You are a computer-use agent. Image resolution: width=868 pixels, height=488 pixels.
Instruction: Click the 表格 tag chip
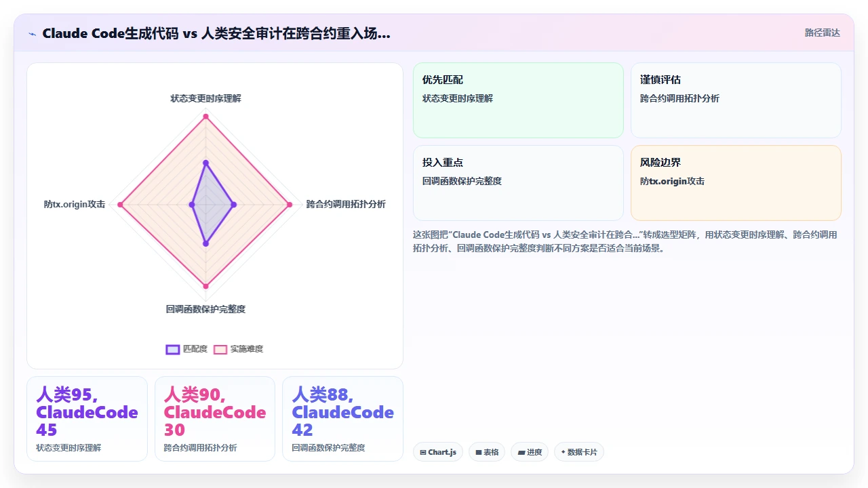tap(487, 452)
